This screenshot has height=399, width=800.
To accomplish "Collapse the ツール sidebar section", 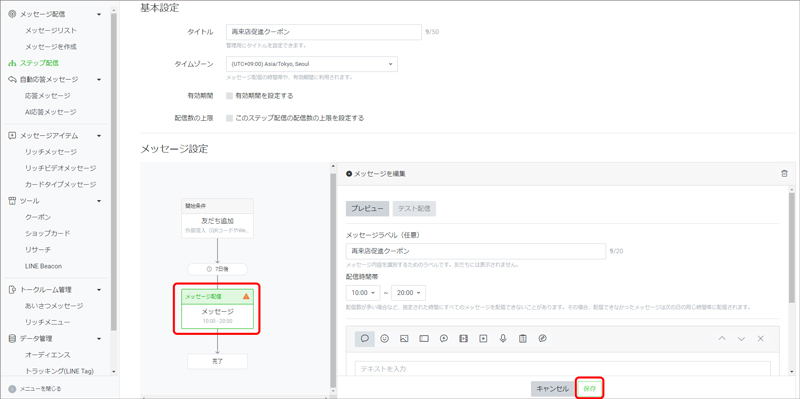I will click(99, 201).
